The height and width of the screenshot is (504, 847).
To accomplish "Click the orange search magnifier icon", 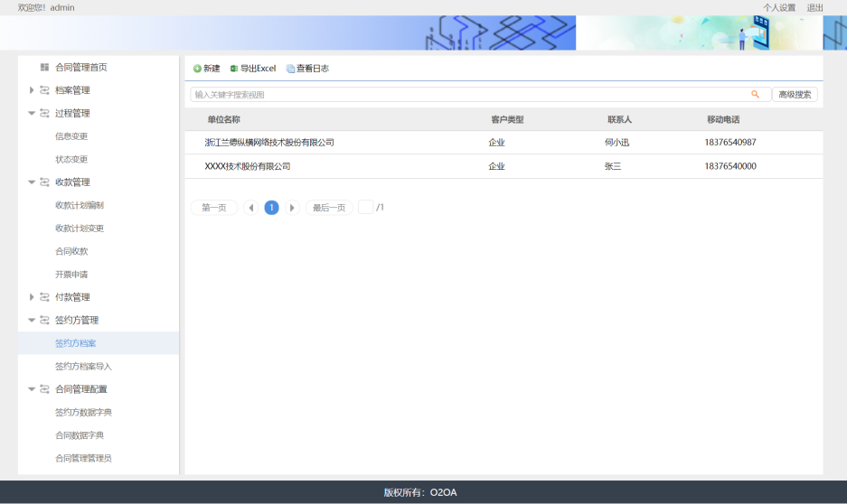I will (755, 94).
